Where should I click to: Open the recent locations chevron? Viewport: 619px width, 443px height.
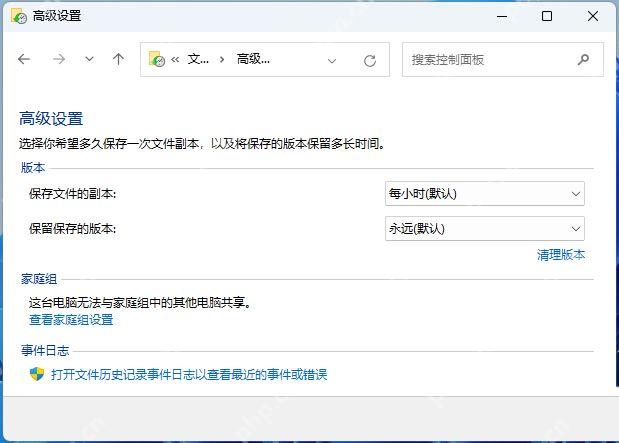tap(90, 59)
